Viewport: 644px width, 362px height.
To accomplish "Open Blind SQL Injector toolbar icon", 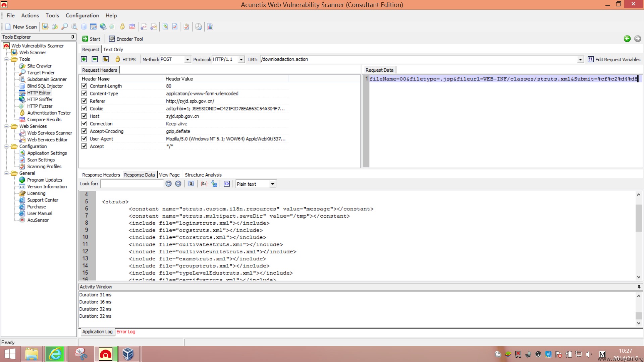I will tap(84, 26).
